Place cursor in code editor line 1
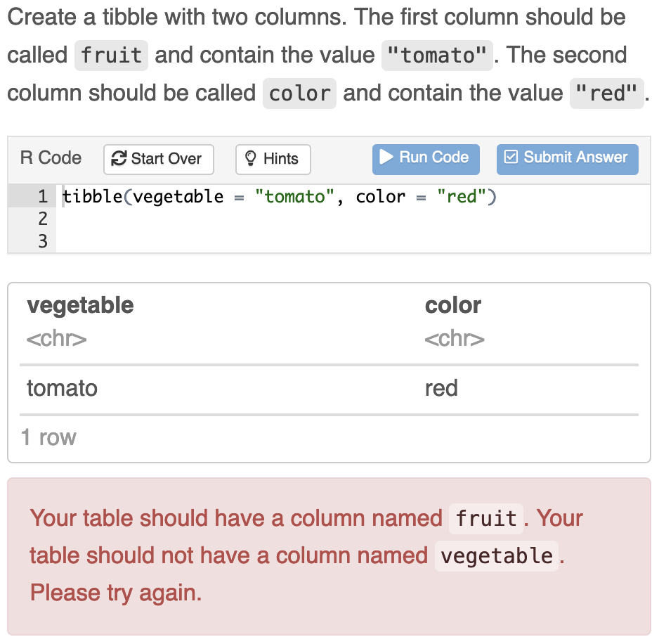659x644 pixels. pyautogui.click(x=353, y=196)
